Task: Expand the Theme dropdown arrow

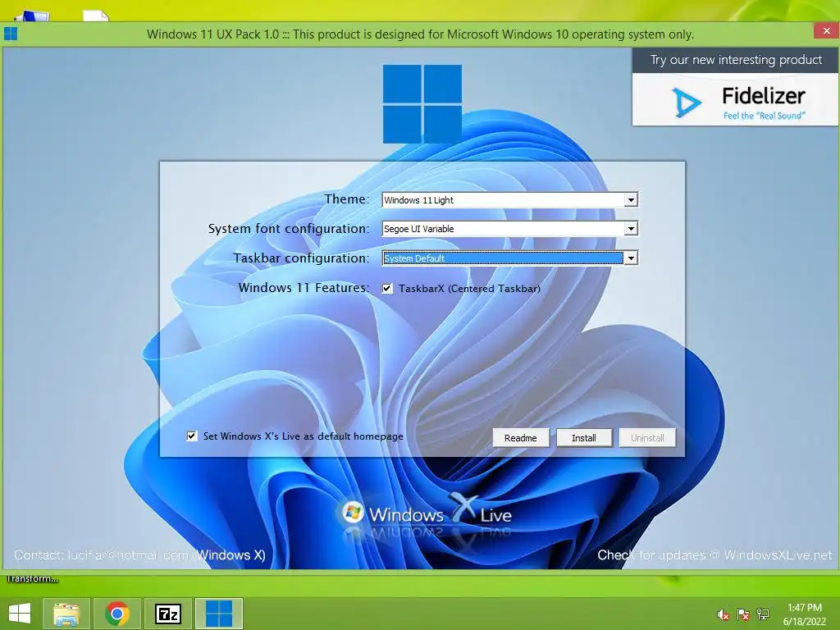Action: 631,200
